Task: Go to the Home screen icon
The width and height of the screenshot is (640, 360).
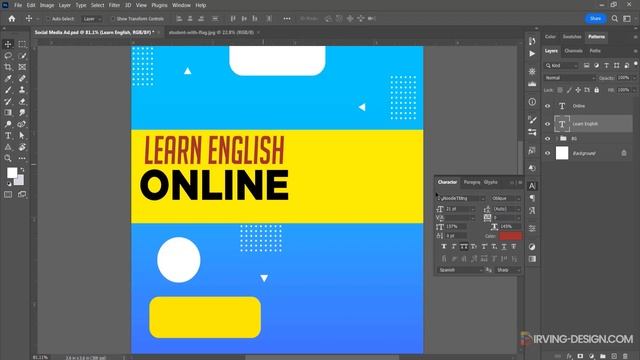Action: coord(12,19)
